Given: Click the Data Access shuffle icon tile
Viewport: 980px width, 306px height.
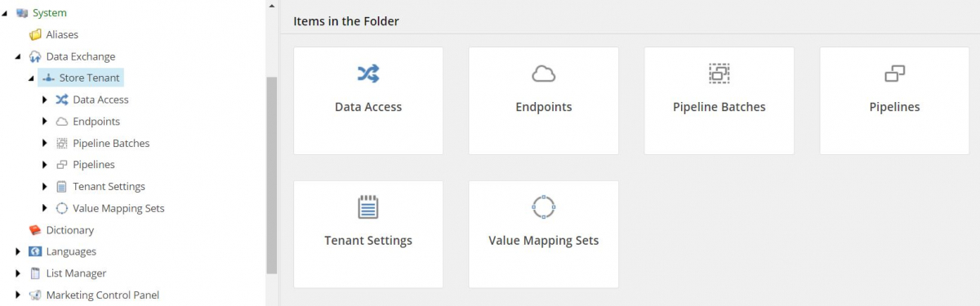Looking at the screenshot, I should pyautogui.click(x=368, y=74).
